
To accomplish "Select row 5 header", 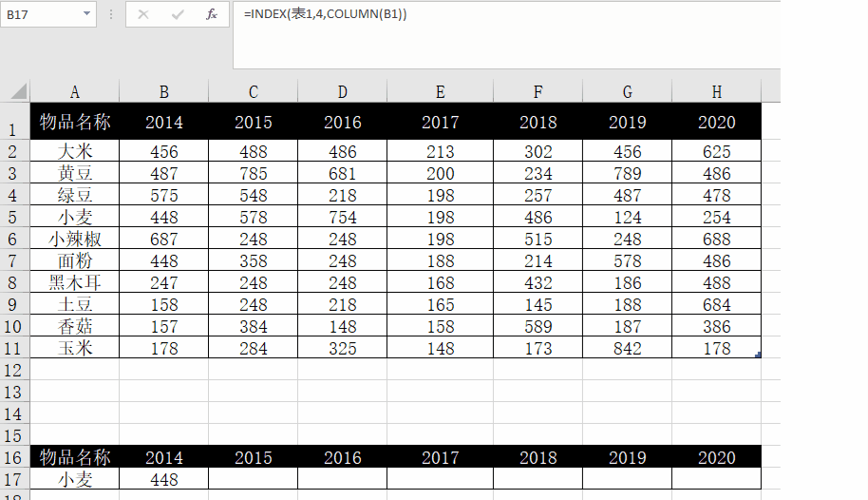I will pos(15,217).
